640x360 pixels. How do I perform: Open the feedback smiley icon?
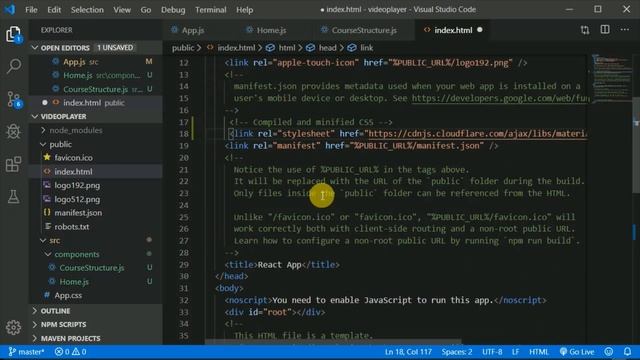609,352
